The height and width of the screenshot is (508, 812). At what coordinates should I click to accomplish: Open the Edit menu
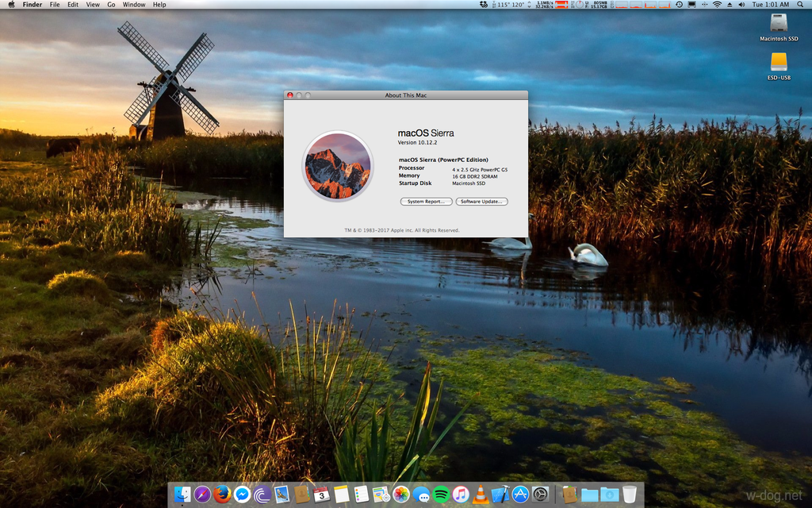coord(73,5)
